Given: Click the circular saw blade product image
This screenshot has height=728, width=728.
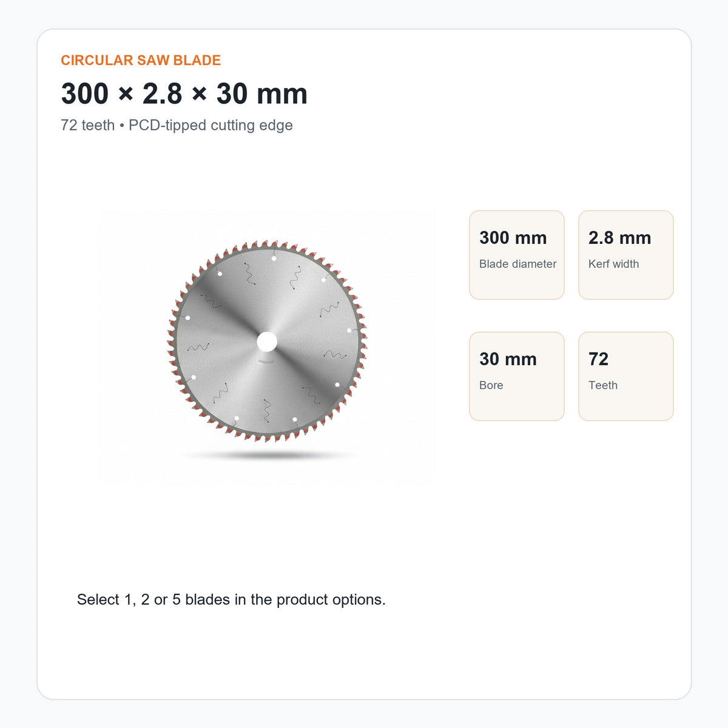Looking at the screenshot, I should click(267, 346).
